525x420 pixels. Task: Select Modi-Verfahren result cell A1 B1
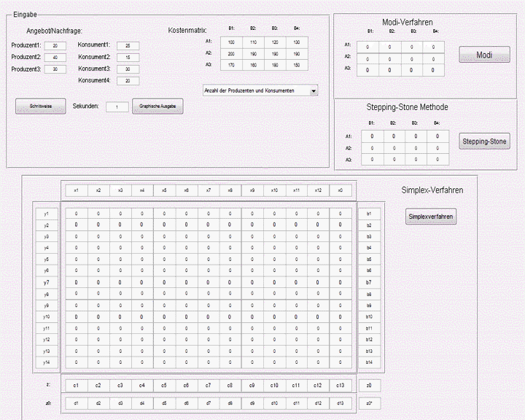[367, 47]
